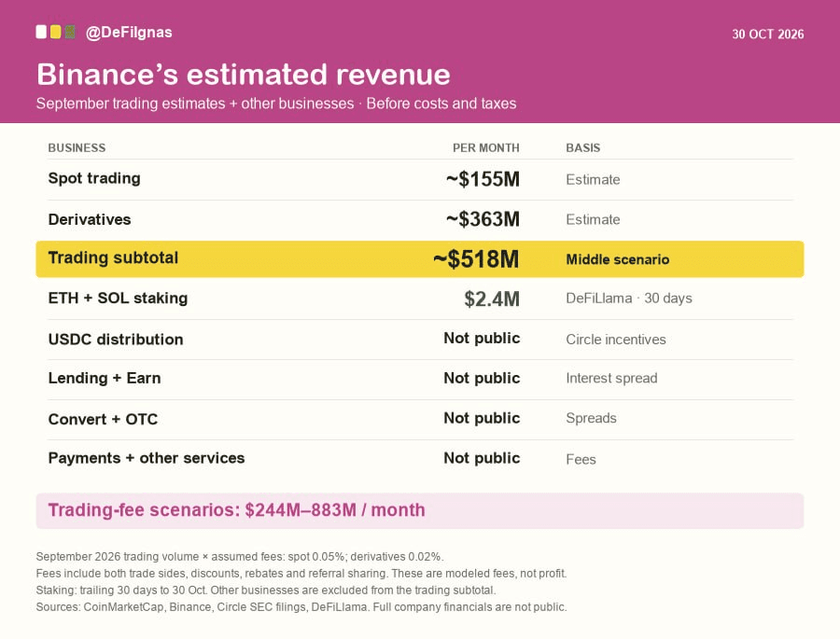This screenshot has width=840, height=639.
Task: Click the PER MONTH column header
Action: 486,147
